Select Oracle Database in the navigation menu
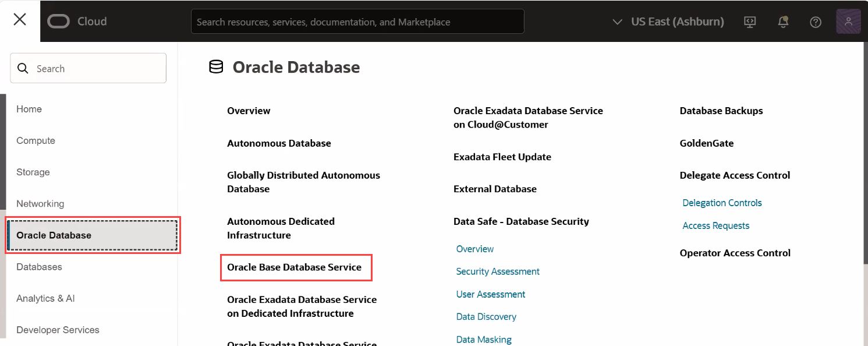Viewport: 868px width, 346px height. (x=93, y=235)
